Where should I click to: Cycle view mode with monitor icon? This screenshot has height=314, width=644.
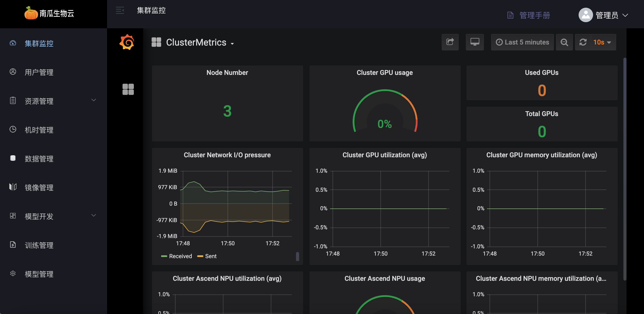click(475, 42)
